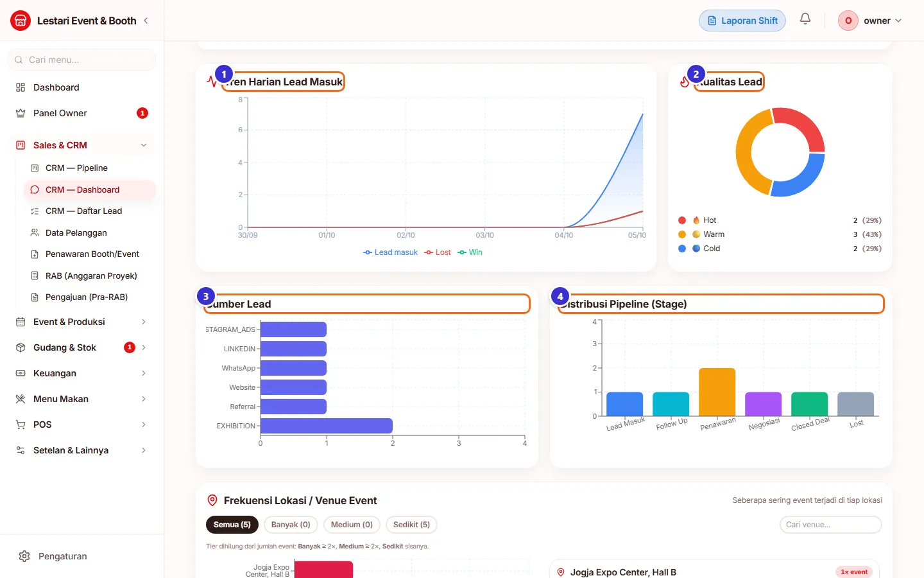
Task: Expand the POS chevron
Action: [x=144, y=425]
